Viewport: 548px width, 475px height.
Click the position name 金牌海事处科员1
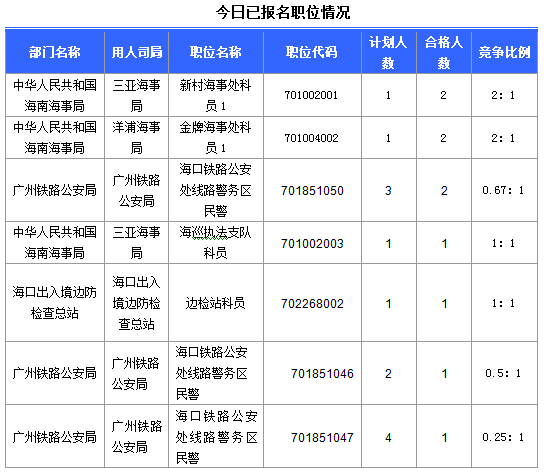coord(216,138)
